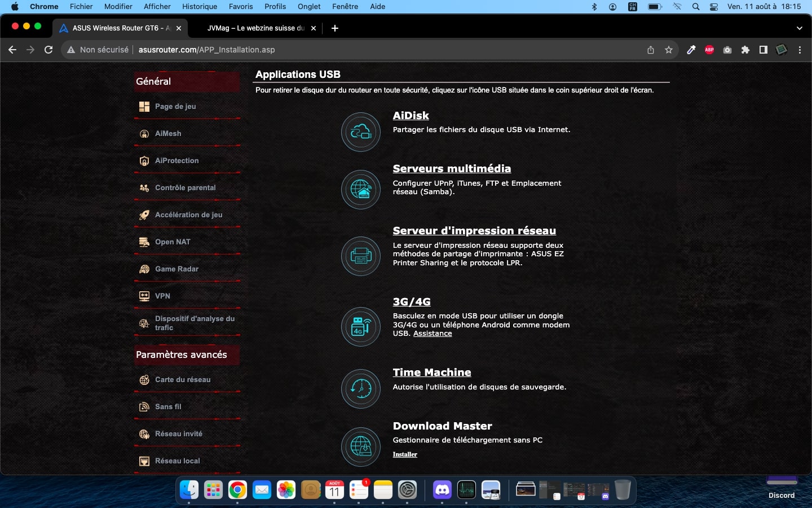Open Game Radar page
The image size is (812, 508).
pos(187,269)
